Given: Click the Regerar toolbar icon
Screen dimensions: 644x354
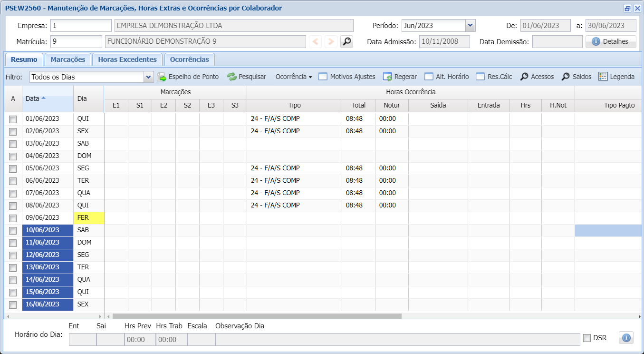Looking at the screenshot, I should 387,77.
